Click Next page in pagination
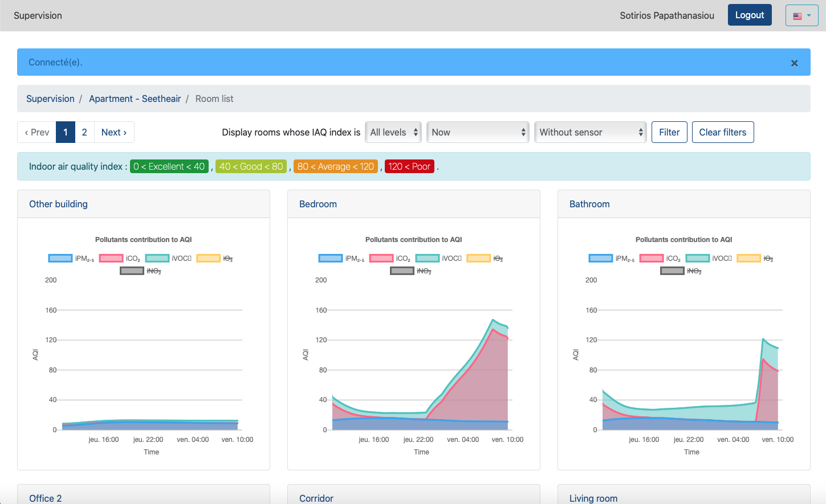The width and height of the screenshot is (826, 504). tap(114, 132)
